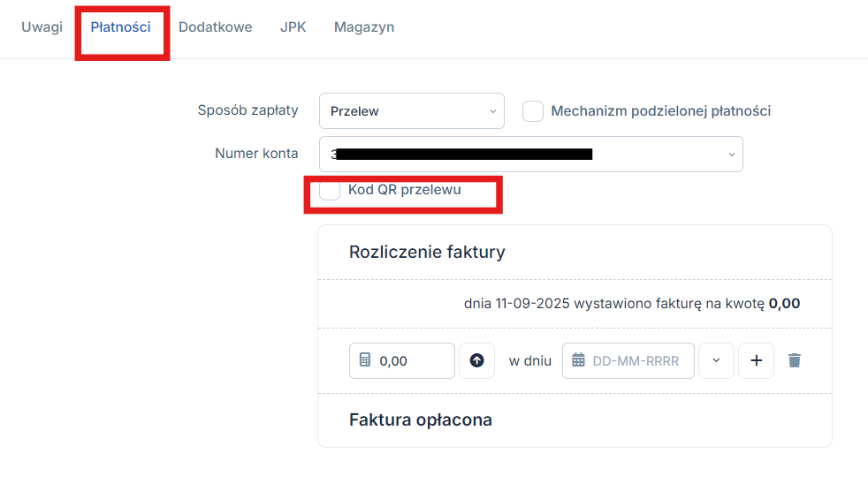This screenshot has width=868, height=491.
Task: Click the calendar icon in date field
Action: click(578, 360)
